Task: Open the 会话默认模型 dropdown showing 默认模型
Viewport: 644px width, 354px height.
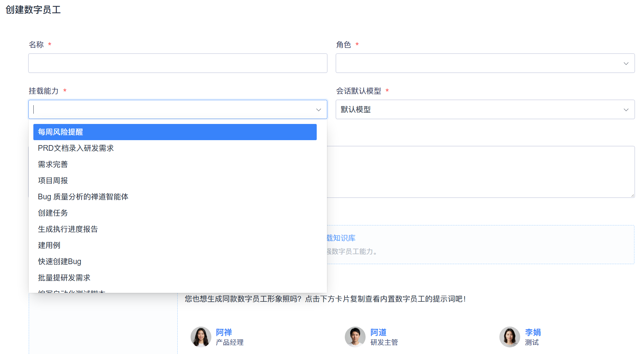Action: (485, 109)
